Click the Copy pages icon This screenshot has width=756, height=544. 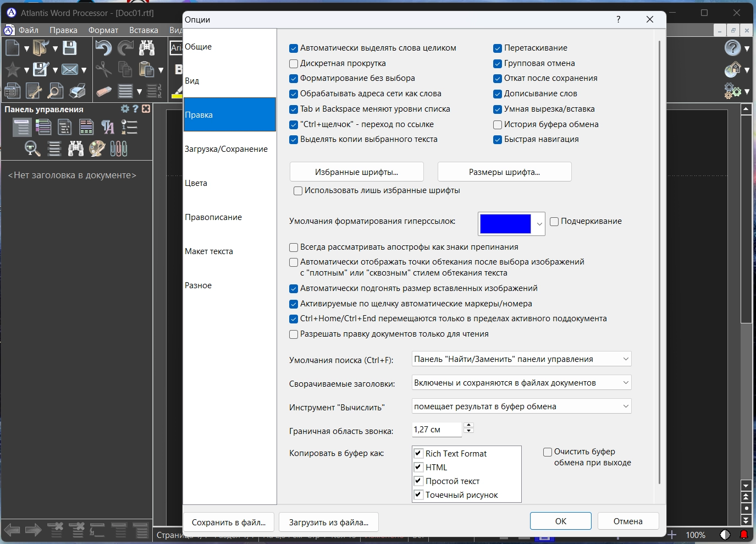pyautogui.click(x=125, y=69)
